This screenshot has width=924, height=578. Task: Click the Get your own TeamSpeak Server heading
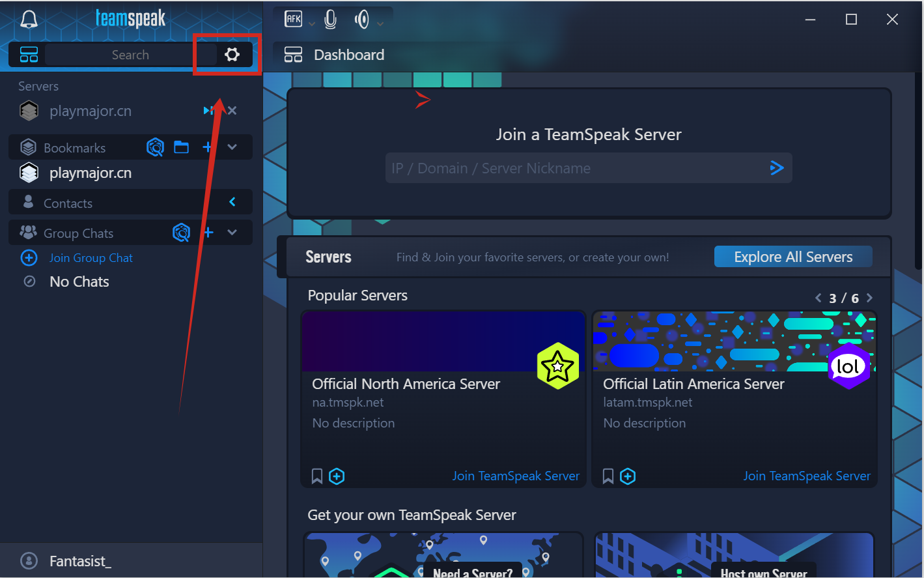point(412,515)
